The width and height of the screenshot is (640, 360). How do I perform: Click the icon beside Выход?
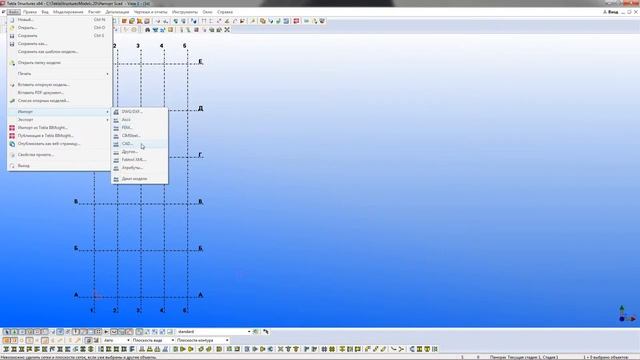(x=12, y=166)
